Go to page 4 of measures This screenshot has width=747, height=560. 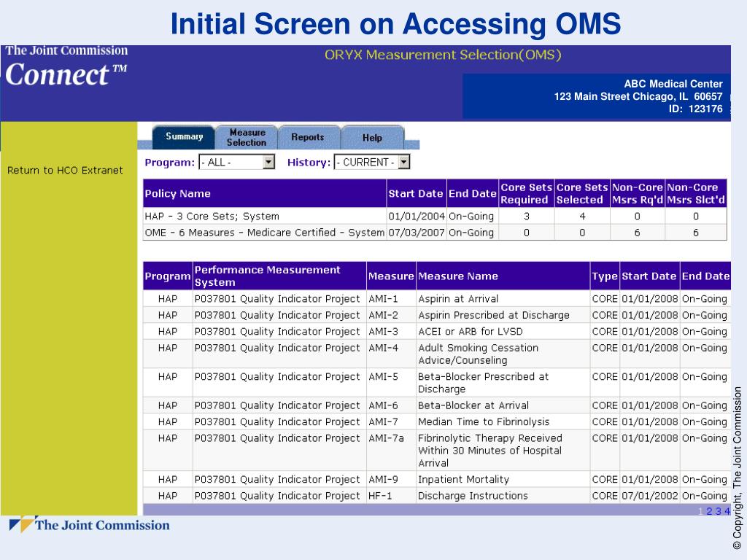727,511
